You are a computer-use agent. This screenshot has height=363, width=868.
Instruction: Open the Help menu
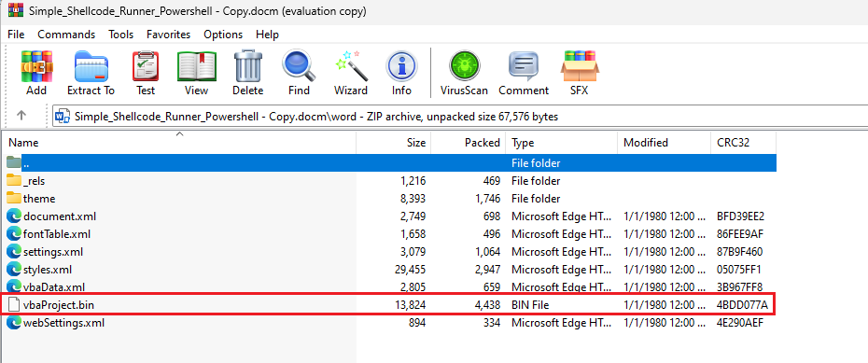click(267, 35)
